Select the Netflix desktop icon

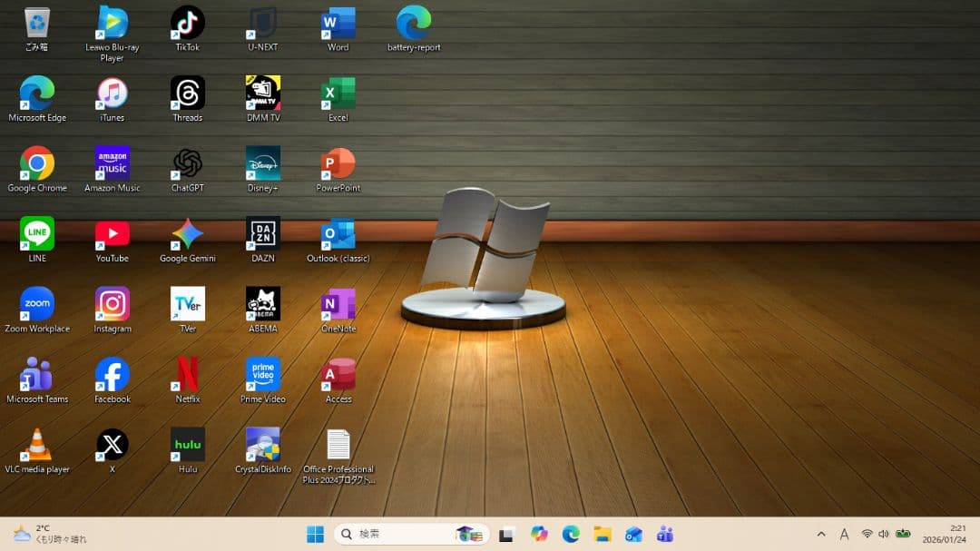[188, 375]
